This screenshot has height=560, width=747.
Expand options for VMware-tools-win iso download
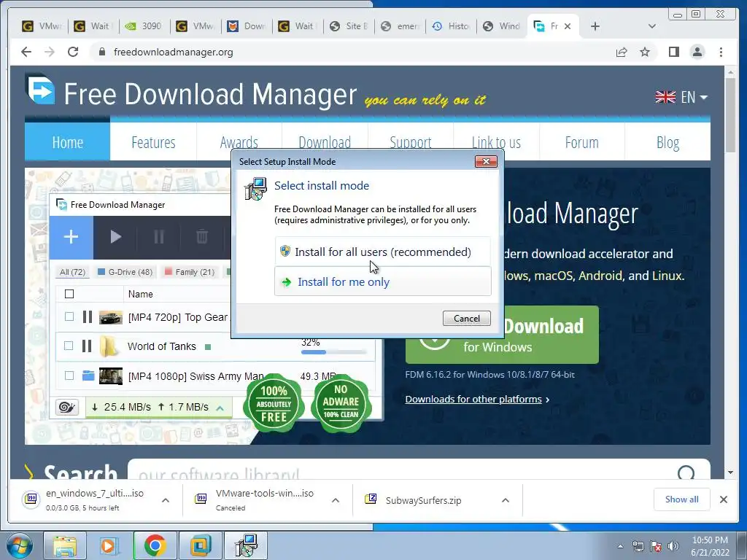coord(336,500)
